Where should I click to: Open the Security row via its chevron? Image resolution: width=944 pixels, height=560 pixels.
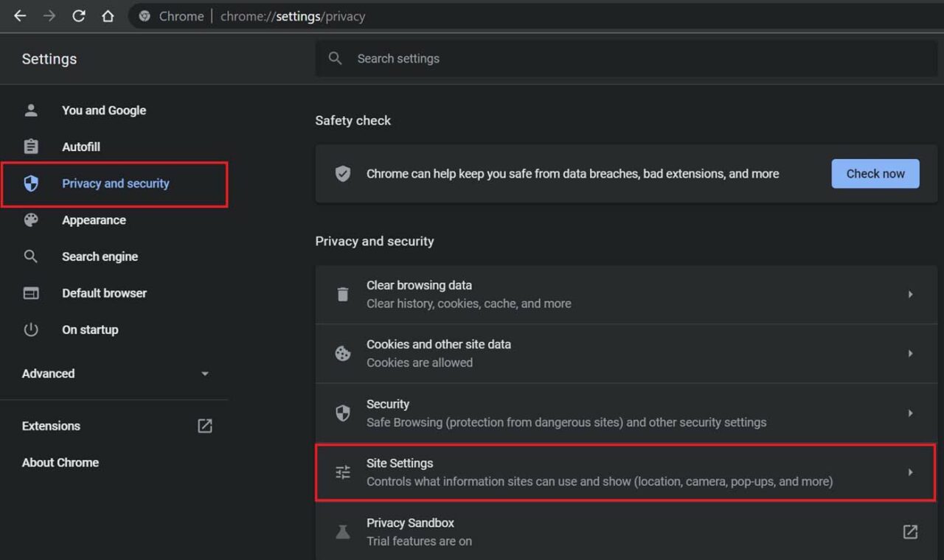tap(912, 413)
